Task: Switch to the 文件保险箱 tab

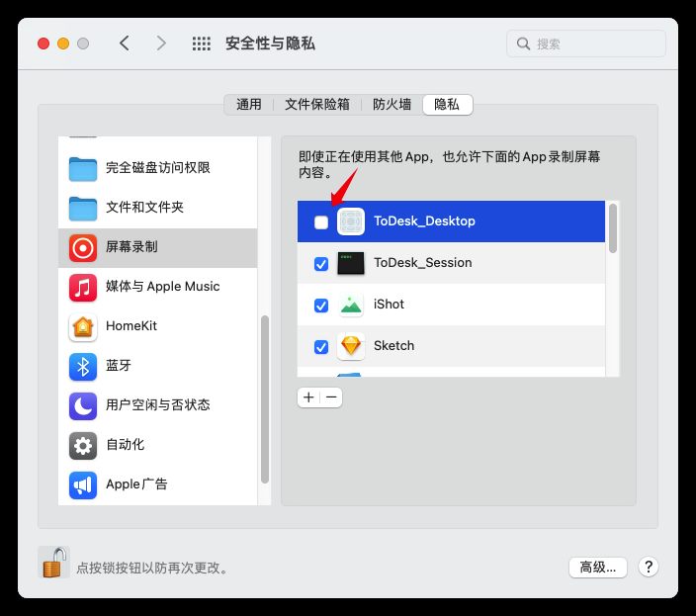Action: pyautogui.click(x=317, y=105)
